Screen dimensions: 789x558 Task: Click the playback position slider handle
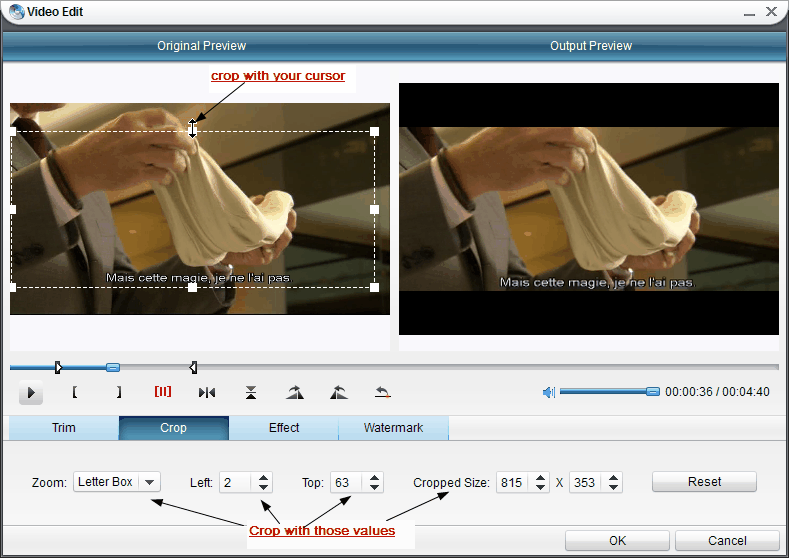tap(113, 367)
